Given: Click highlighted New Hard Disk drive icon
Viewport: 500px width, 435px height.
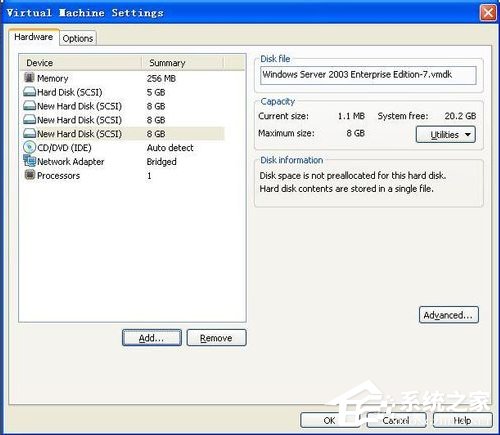Looking at the screenshot, I should [x=29, y=134].
